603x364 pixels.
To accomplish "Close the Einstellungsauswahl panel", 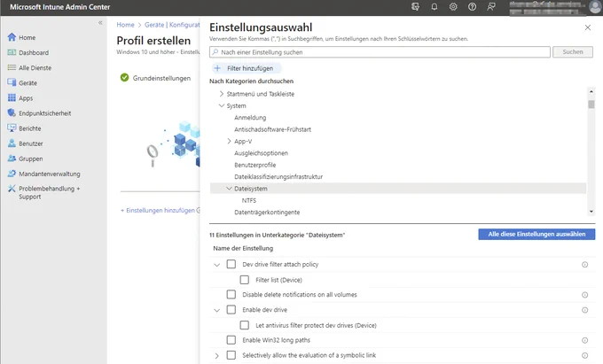I will [588, 27].
